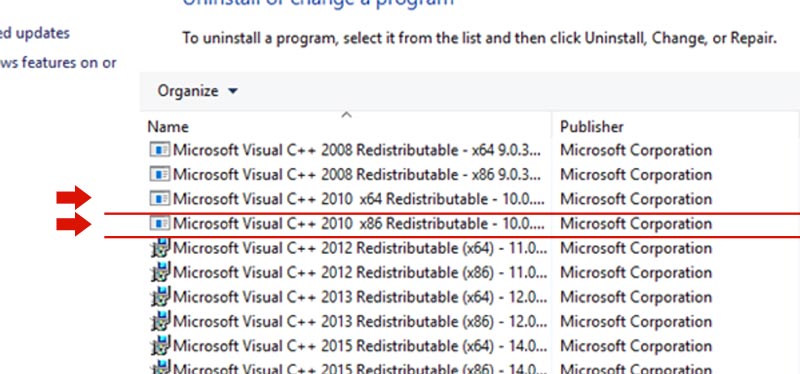Click icon of Visual C++ 2010 x64 Redistributable
The image size is (800, 374).
click(x=160, y=199)
